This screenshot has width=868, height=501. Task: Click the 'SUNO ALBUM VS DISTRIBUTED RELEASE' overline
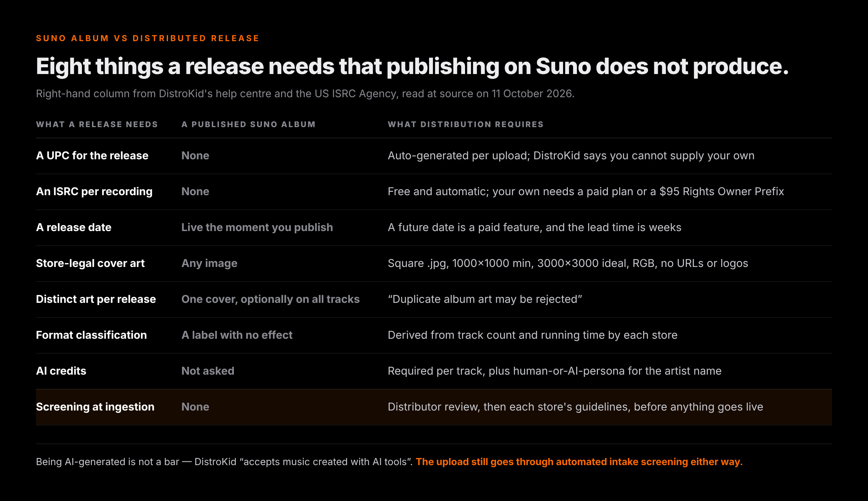147,39
